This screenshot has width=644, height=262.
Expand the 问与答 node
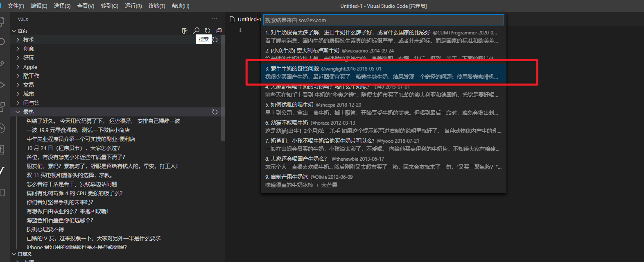click(x=18, y=103)
